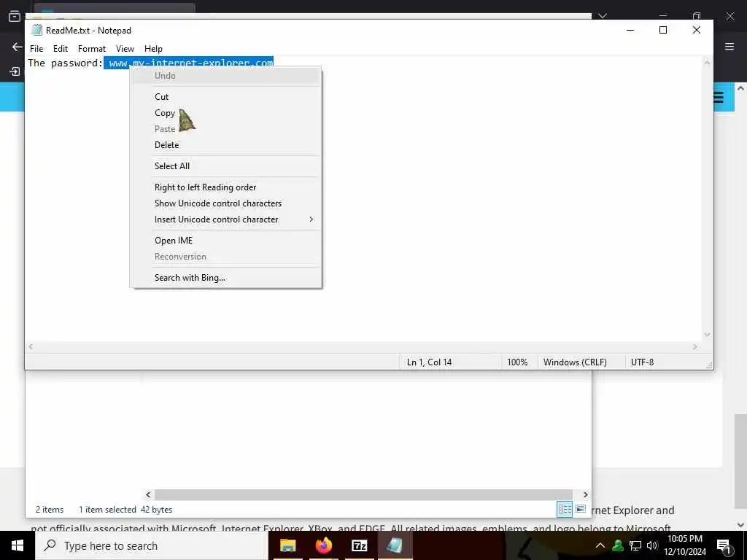The width and height of the screenshot is (747, 560).
Task: Open the volume tray icon
Action: 652,545
